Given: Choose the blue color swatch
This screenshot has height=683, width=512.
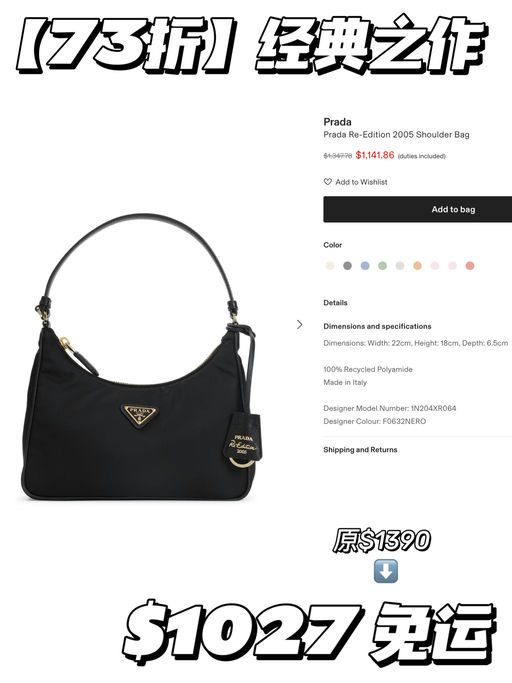Looking at the screenshot, I should 365,266.
